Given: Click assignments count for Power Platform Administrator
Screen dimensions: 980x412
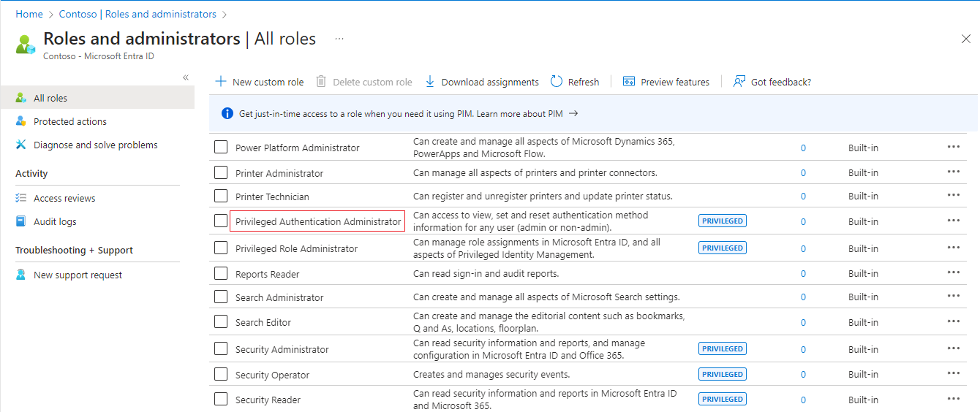Looking at the screenshot, I should [803, 148].
